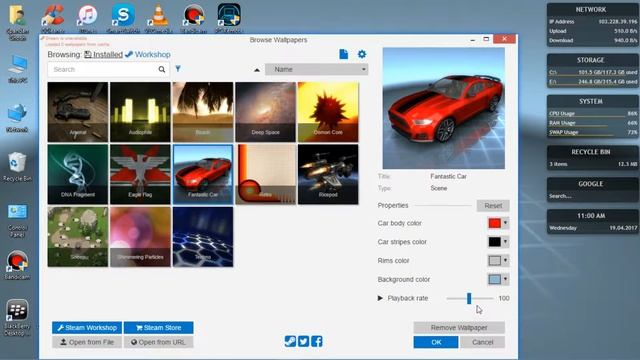
Task: Open the user folder desktop icon
Action: click(x=17, y=22)
